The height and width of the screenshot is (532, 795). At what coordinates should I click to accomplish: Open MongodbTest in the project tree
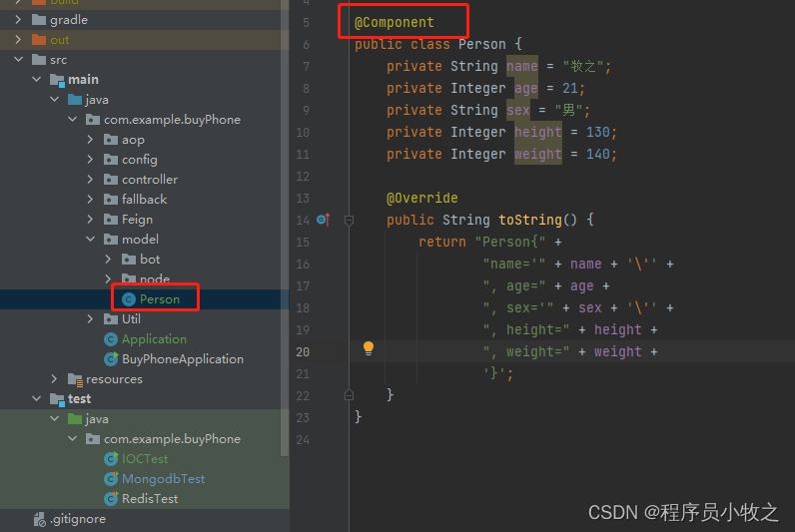pyautogui.click(x=163, y=478)
